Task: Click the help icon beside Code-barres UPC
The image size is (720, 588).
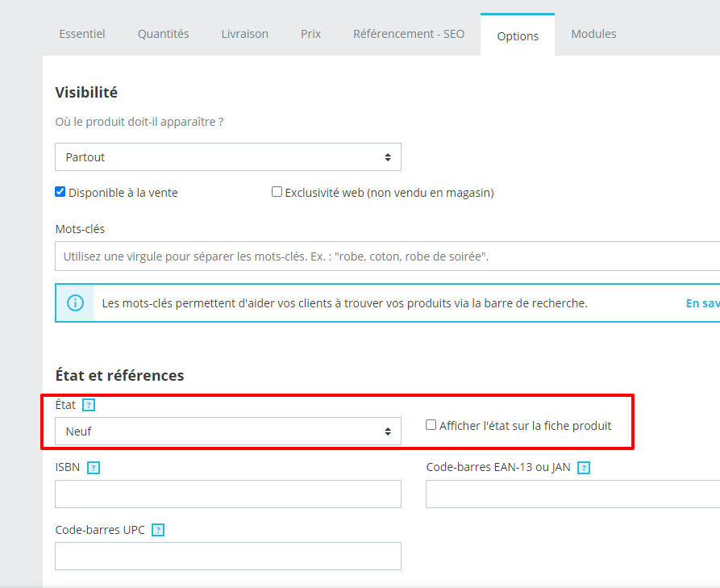Action: (x=158, y=530)
